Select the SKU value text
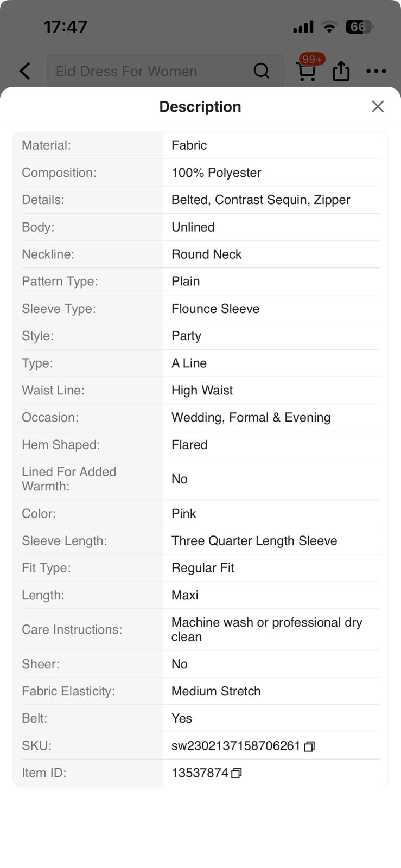This screenshot has height=868, width=401. coord(235,746)
